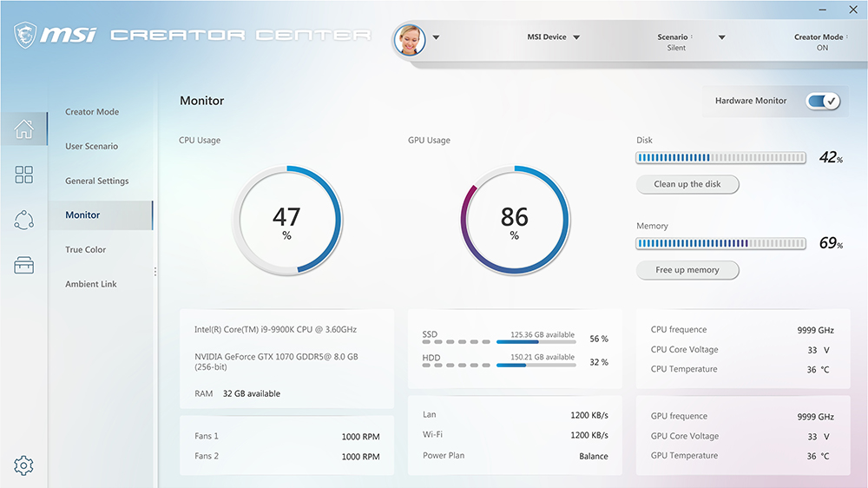Click the GPU frequence 9999 GHz value
This screenshot has height=488, width=868.
coord(815,417)
